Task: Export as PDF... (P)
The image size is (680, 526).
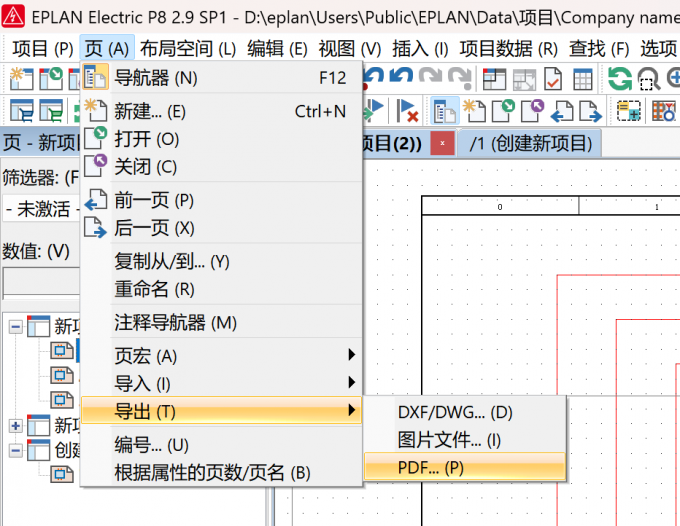Action: pos(464,467)
